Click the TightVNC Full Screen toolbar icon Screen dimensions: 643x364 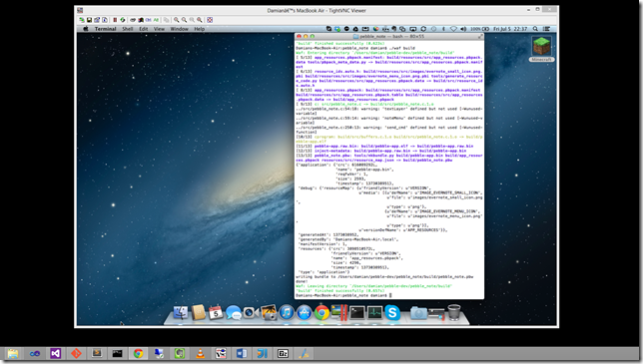210,20
